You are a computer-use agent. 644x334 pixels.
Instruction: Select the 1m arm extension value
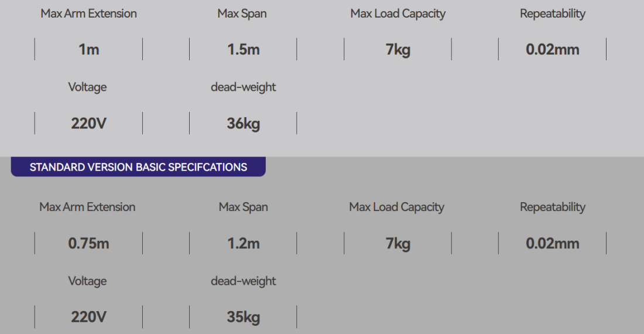click(x=88, y=50)
